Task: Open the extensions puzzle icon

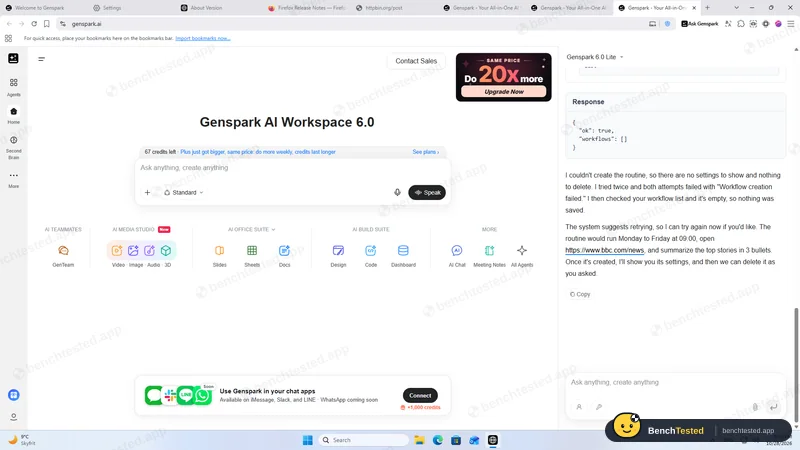Action: pos(741,23)
